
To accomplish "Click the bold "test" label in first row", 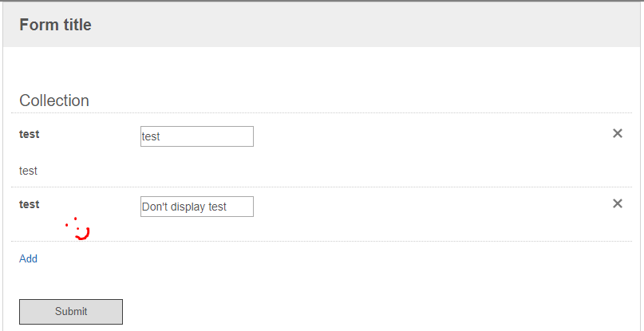I will tap(30, 134).
